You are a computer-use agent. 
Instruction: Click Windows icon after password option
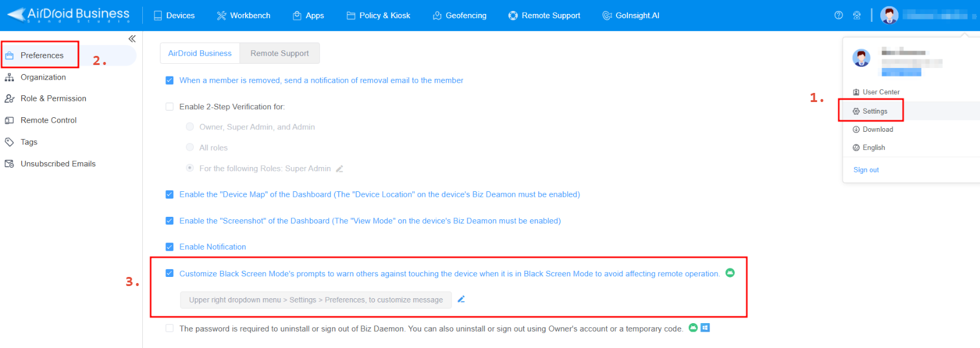click(x=705, y=327)
